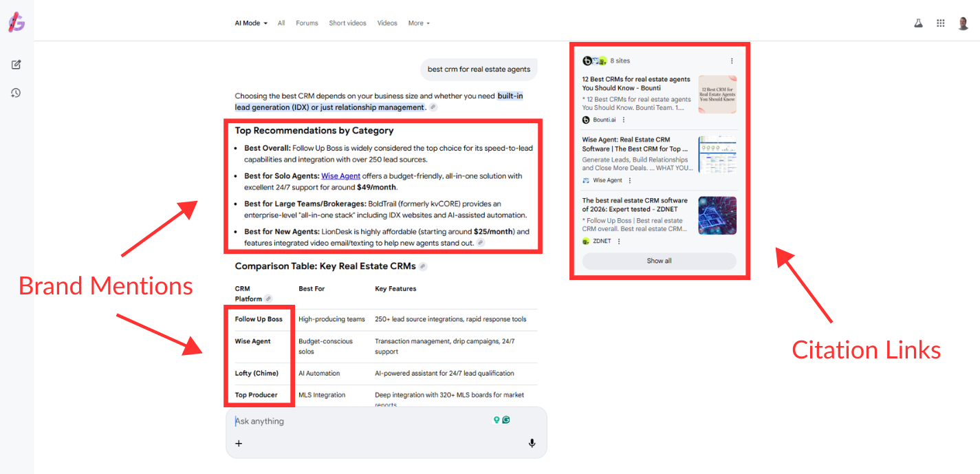This screenshot has height=474, width=980.
Task: Open the options menu next to Bounti.ai
Action: (x=624, y=120)
